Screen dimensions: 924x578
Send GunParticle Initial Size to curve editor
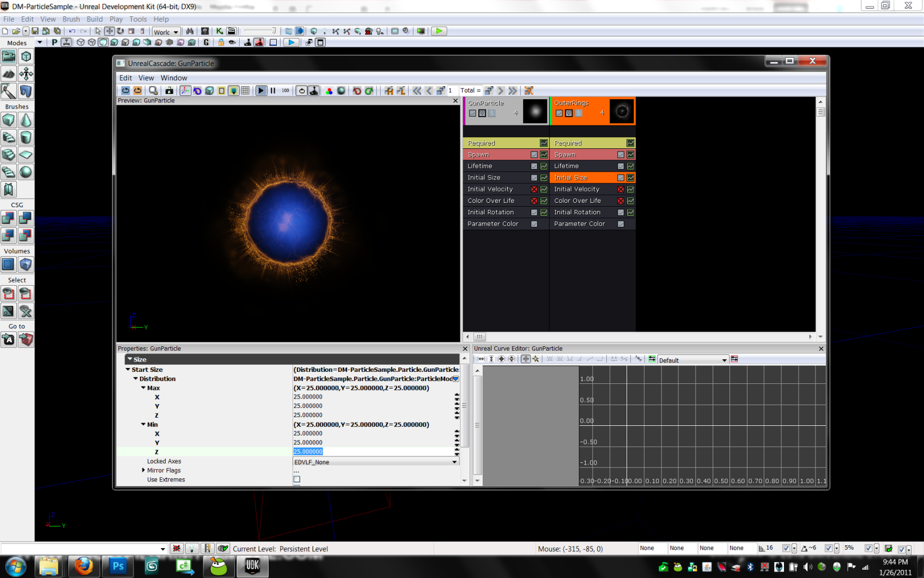[x=544, y=178]
